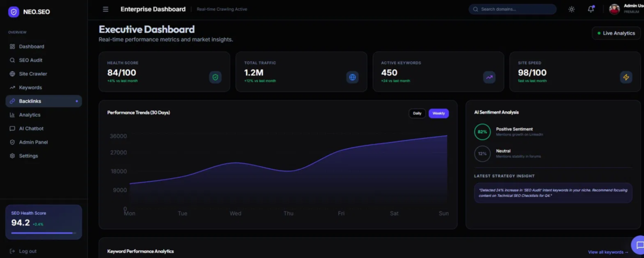Click the Positive Sentiment label

514,129
